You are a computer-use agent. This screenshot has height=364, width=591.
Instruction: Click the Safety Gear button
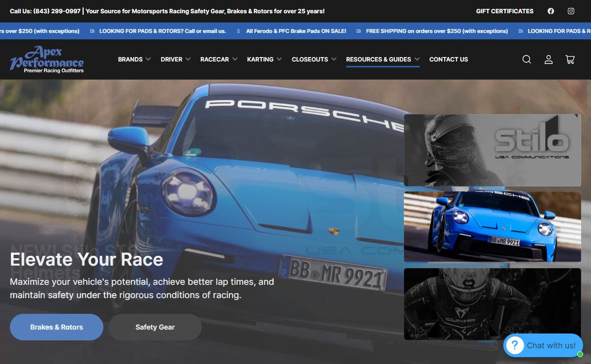click(155, 327)
